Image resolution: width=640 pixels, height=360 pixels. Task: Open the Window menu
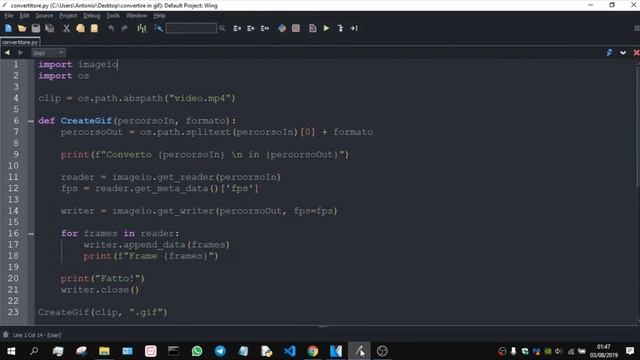136,16
